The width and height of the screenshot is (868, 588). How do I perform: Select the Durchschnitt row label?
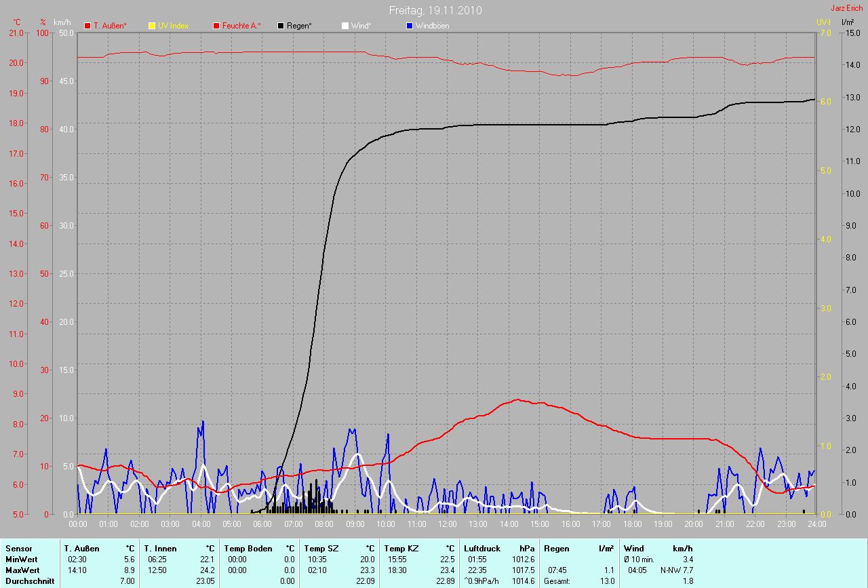(29, 581)
